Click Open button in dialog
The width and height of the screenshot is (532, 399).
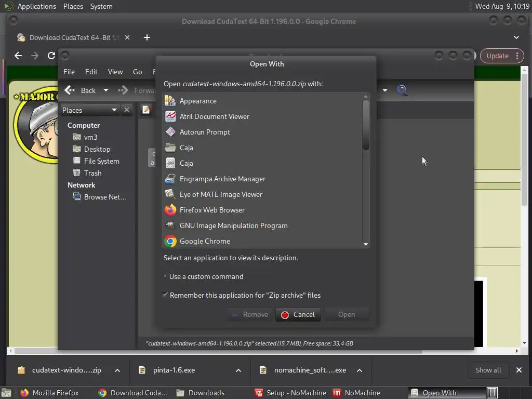click(x=347, y=314)
